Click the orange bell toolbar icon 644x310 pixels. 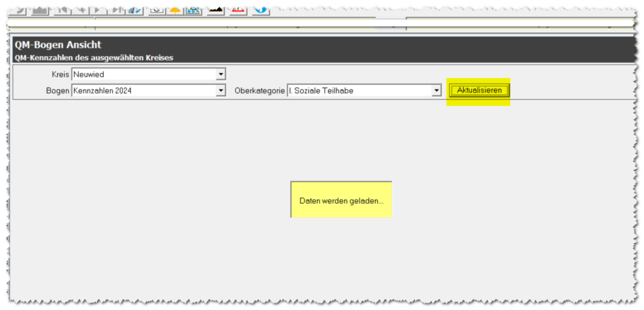[175, 9]
